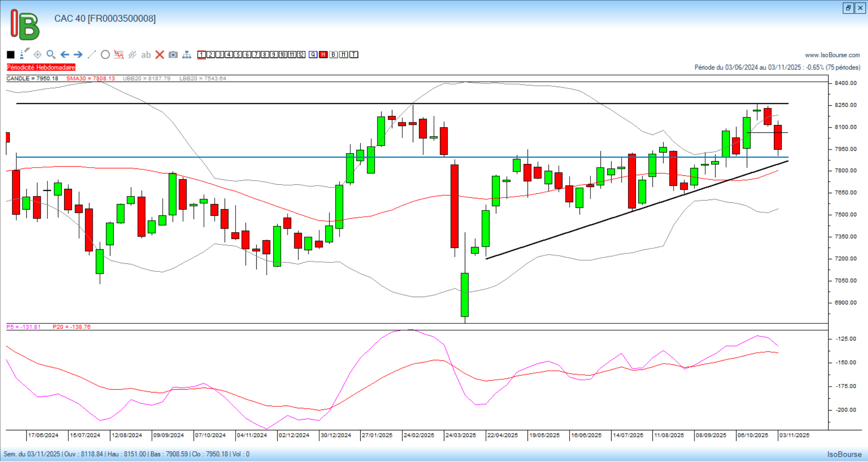Choose the 'ab' text annotation tool

click(146, 55)
